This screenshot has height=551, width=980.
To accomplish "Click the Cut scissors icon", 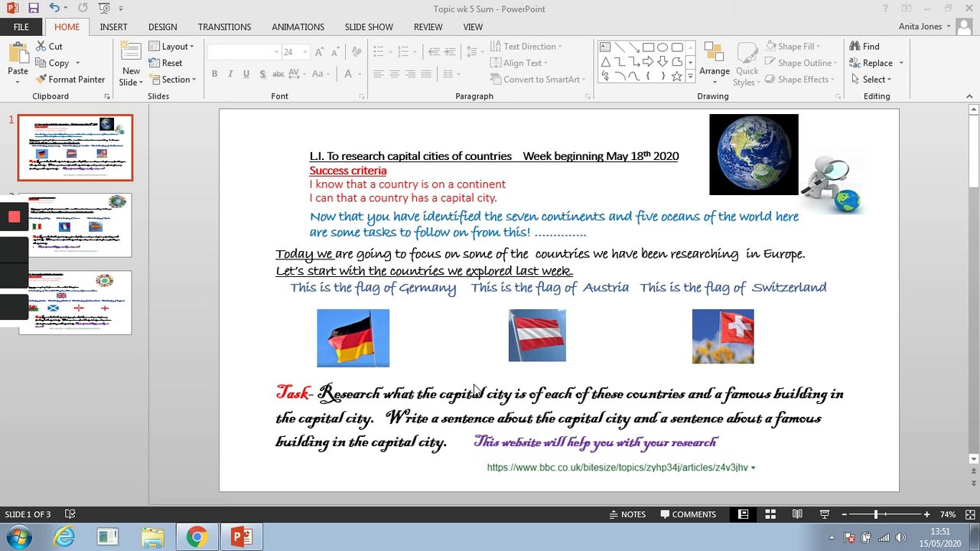I will [41, 47].
